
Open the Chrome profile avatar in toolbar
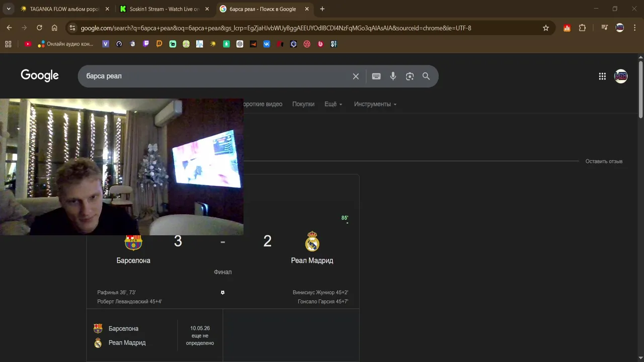pos(620,28)
